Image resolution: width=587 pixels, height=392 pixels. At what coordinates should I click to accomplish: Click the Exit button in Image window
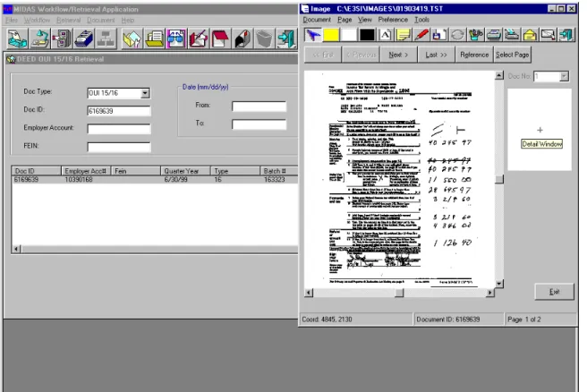point(554,292)
